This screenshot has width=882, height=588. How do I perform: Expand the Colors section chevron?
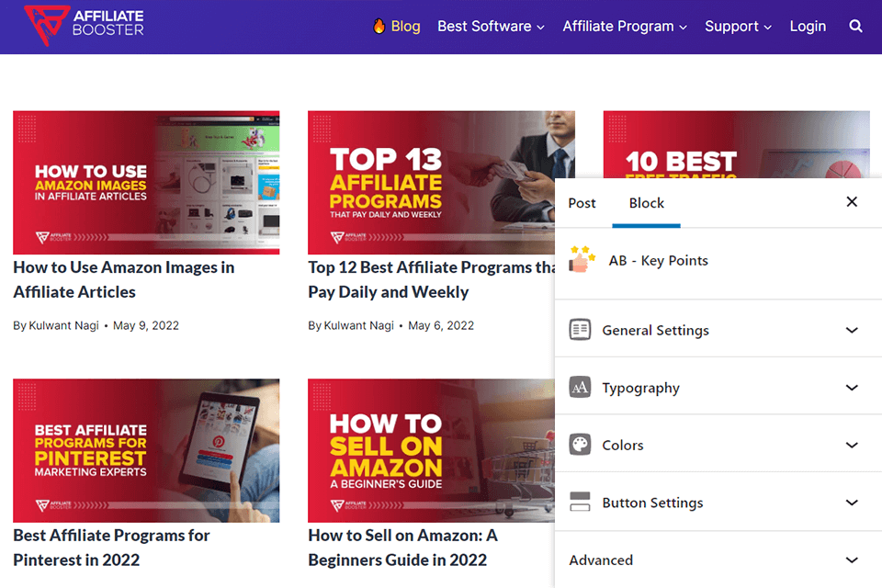pyautogui.click(x=852, y=445)
